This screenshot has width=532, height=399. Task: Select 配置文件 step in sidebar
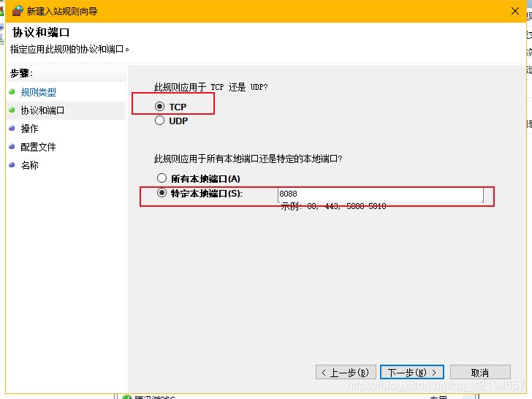tap(38, 147)
